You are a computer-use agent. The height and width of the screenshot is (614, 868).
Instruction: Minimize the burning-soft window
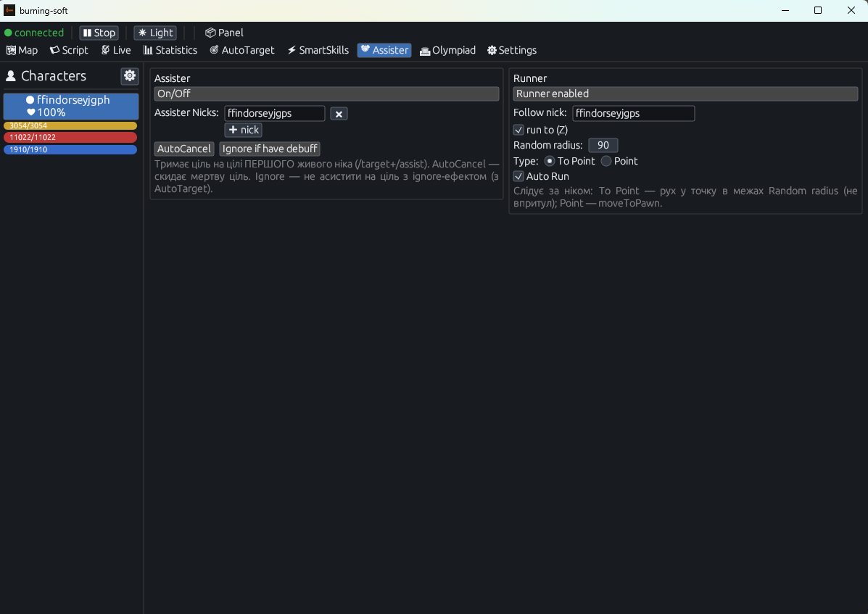click(785, 10)
